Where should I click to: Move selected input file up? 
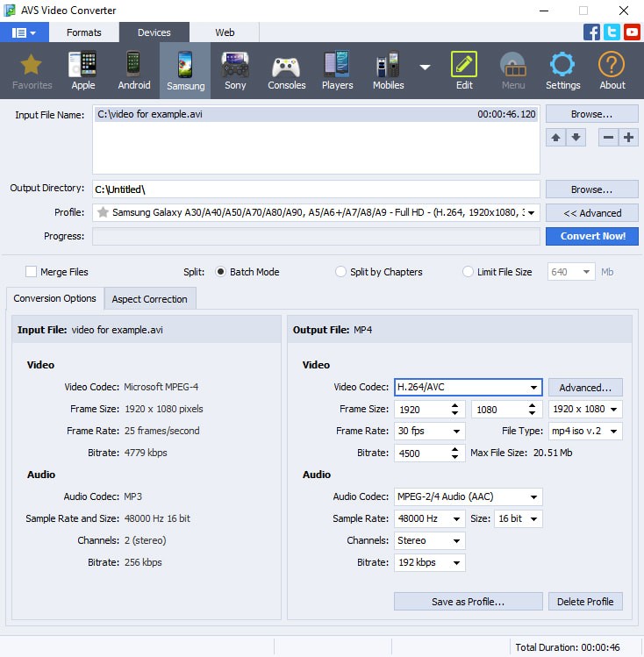coord(555,138)
